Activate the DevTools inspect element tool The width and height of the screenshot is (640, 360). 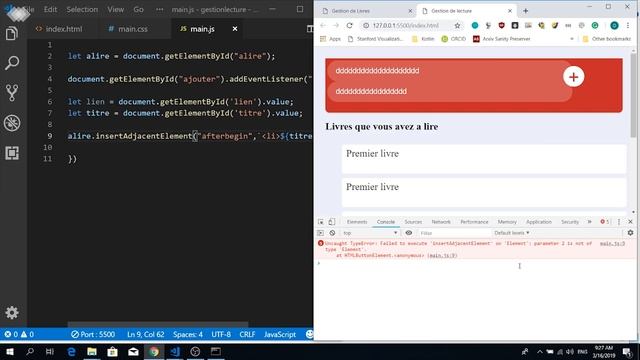(321, 222)
